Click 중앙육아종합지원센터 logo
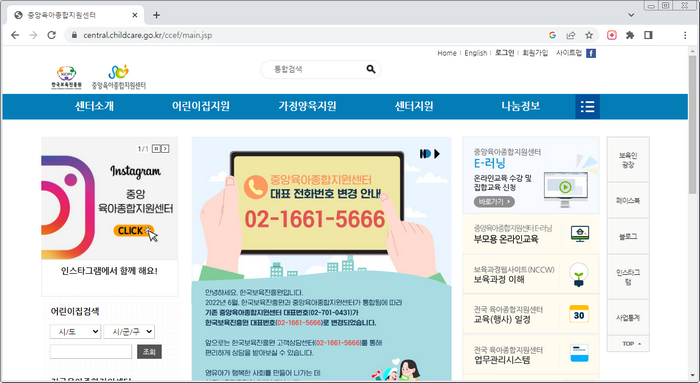 [119, 77]
